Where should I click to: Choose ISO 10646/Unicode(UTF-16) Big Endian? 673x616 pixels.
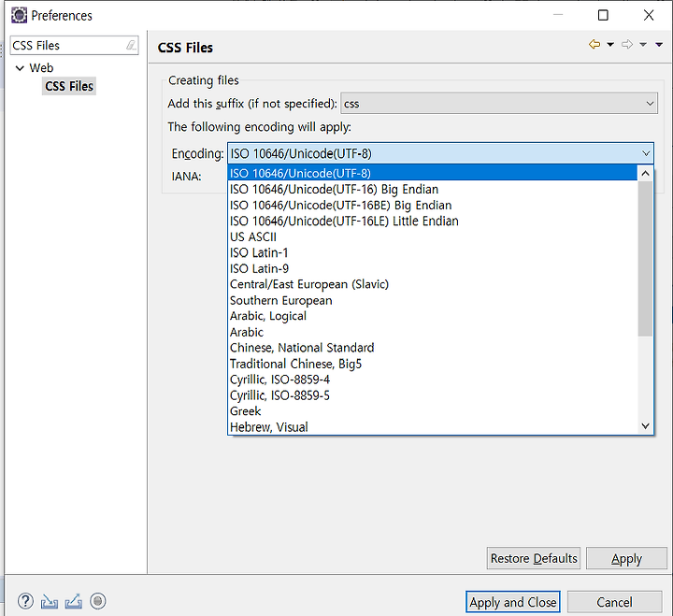(432, 190)
